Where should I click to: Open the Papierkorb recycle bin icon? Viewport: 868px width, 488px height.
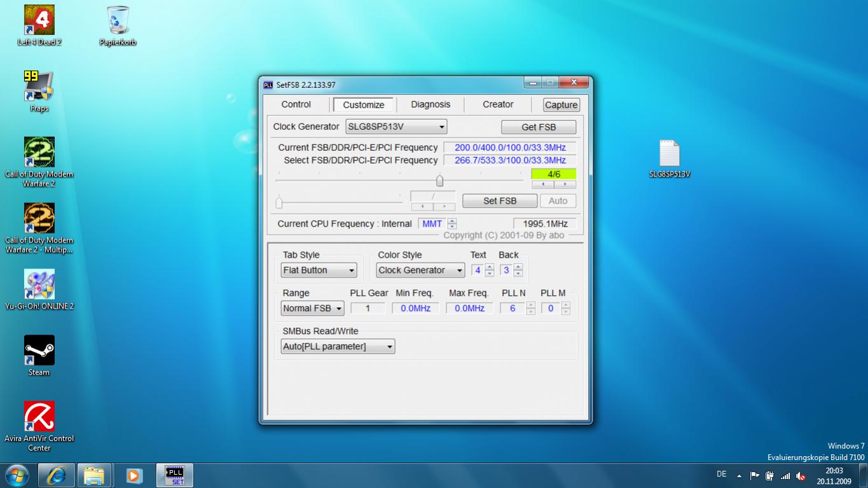point(118,25)
